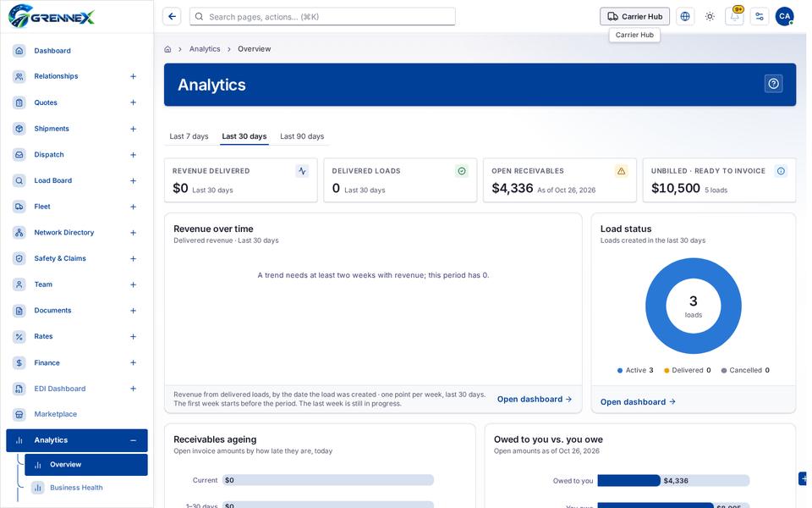Viewport: 812px width, 508px height.
Task: Click the Analytics breadcrumb link
Action: click(x=205, y=49)
